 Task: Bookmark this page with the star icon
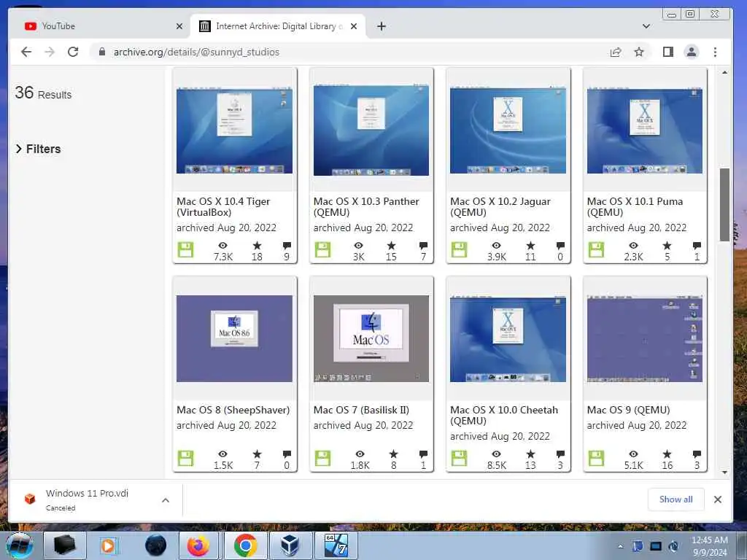(x=639, y=52)
